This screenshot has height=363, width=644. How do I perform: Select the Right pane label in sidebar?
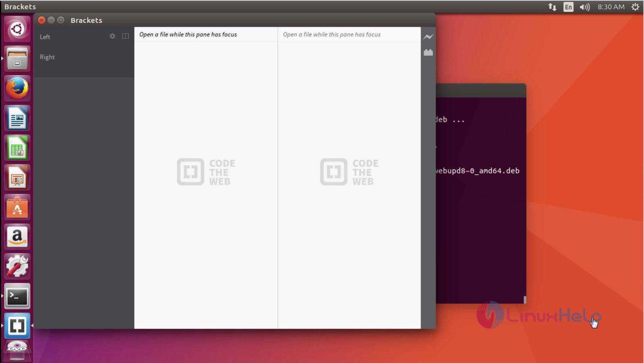pyautogui.click(x=47, y=57)
